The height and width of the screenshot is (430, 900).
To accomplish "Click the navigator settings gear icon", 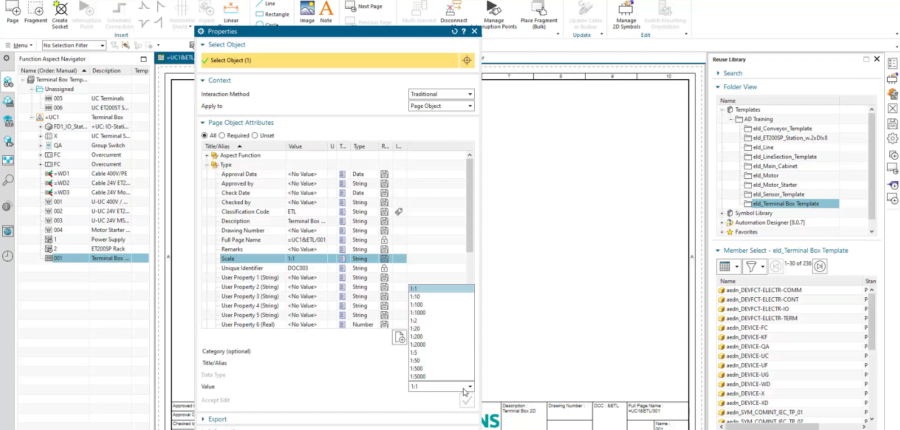I will pos(6,59).
